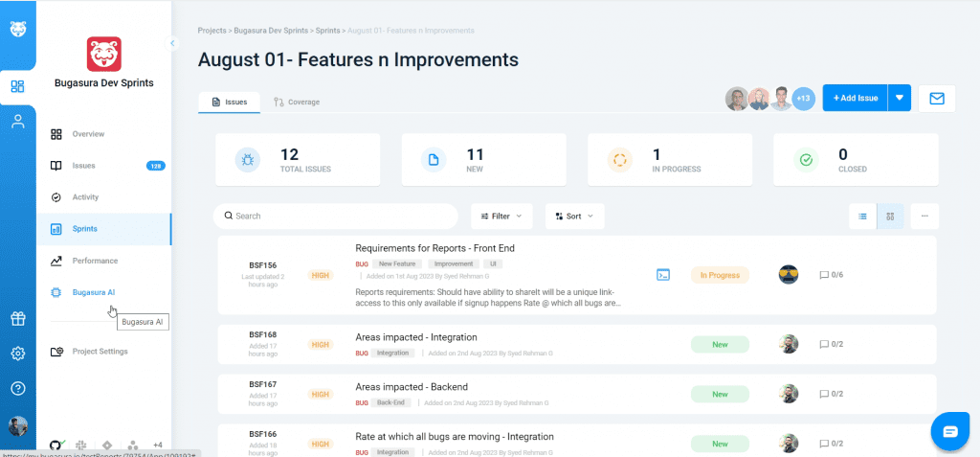Change the New status of BSF167
This screenshot has width=980, height=457.
tap(720, 394)
